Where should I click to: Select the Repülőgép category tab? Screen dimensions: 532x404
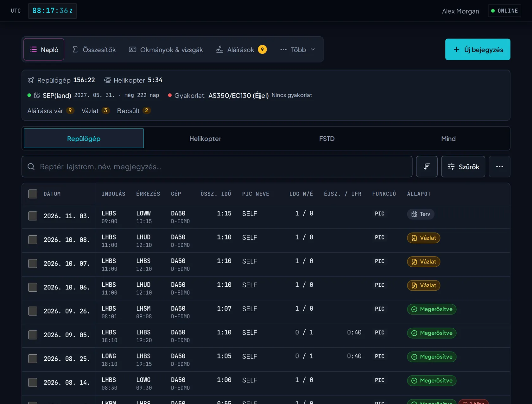[x=84, y=138]
